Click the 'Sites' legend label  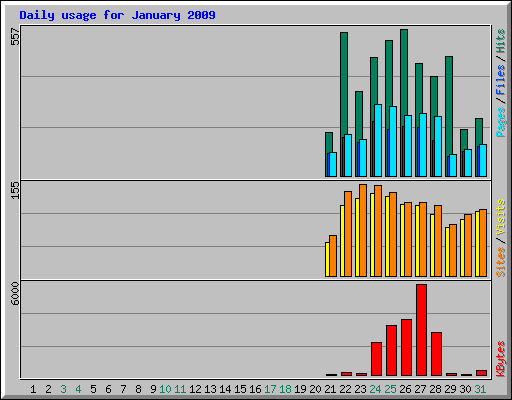tap(501, 262)
